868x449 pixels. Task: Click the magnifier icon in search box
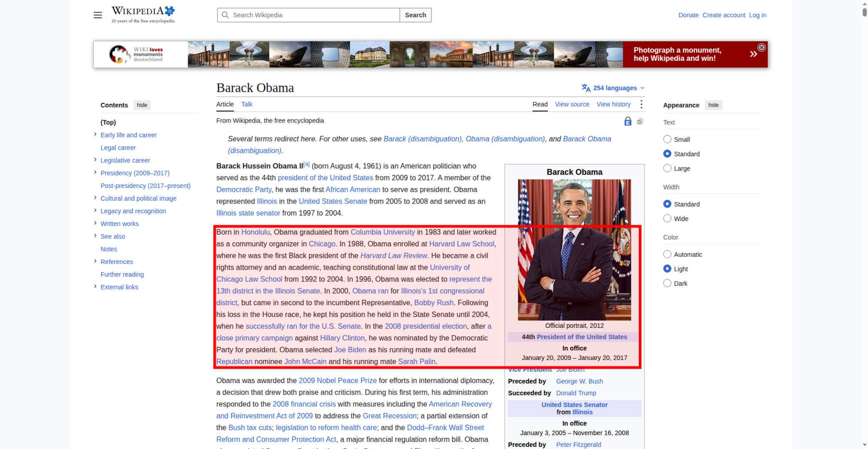pos(225,15)
